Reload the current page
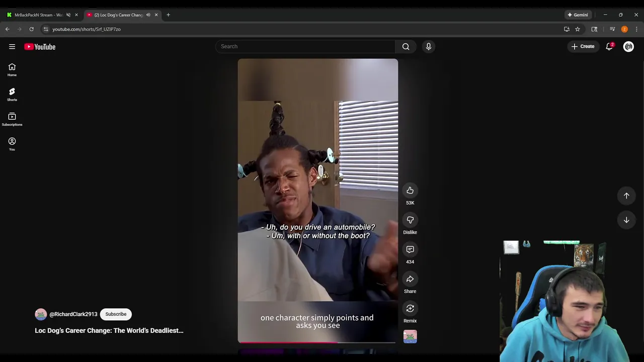The height and width of the screenshot is (362, 644). coord(31,29)
